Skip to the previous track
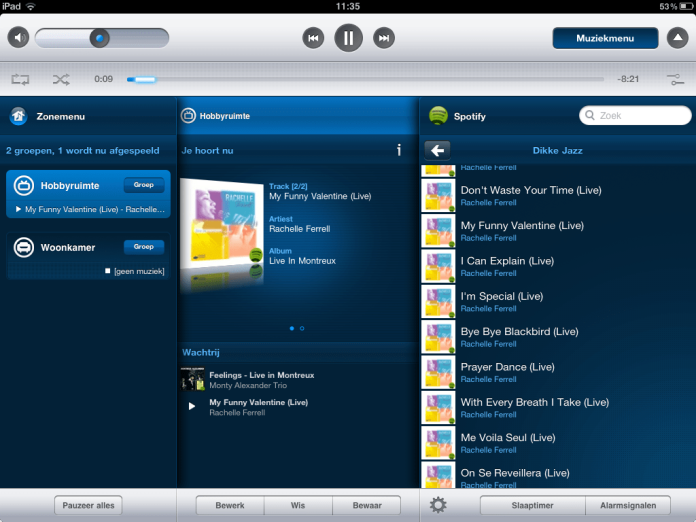696x522 pixels. [x=313, y=38]
